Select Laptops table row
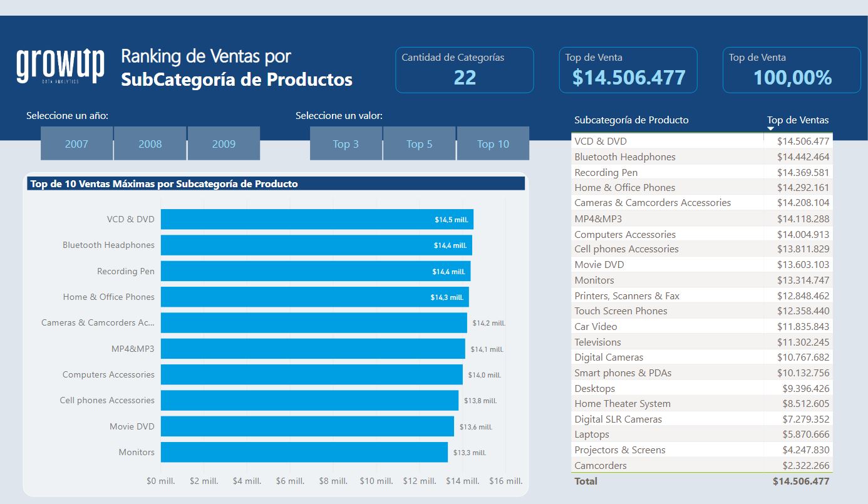The height and width of the screenshot is (504, 868). coord(702,435)
